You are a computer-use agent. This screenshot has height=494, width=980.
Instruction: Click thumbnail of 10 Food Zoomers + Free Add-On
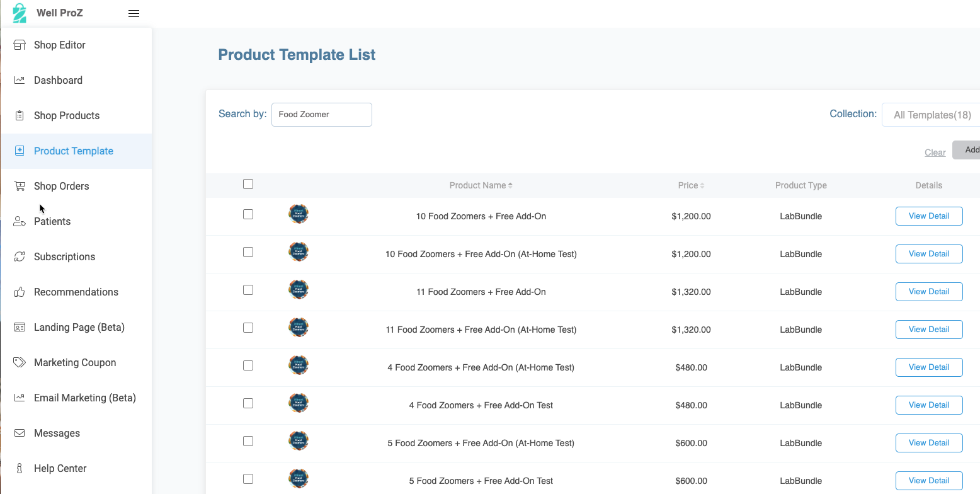point(299,214)
